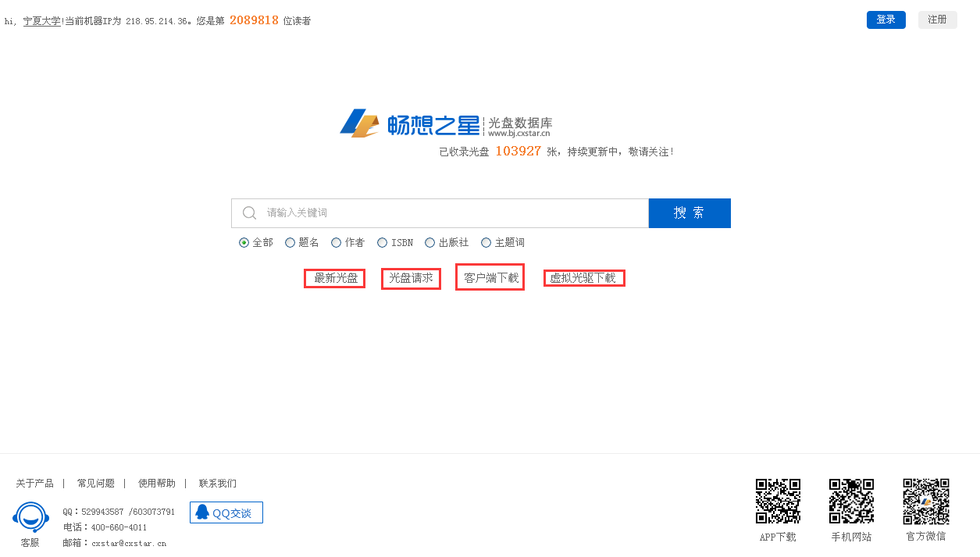Click the blue 搜索 button
The image size is (980, 557).
690,213
